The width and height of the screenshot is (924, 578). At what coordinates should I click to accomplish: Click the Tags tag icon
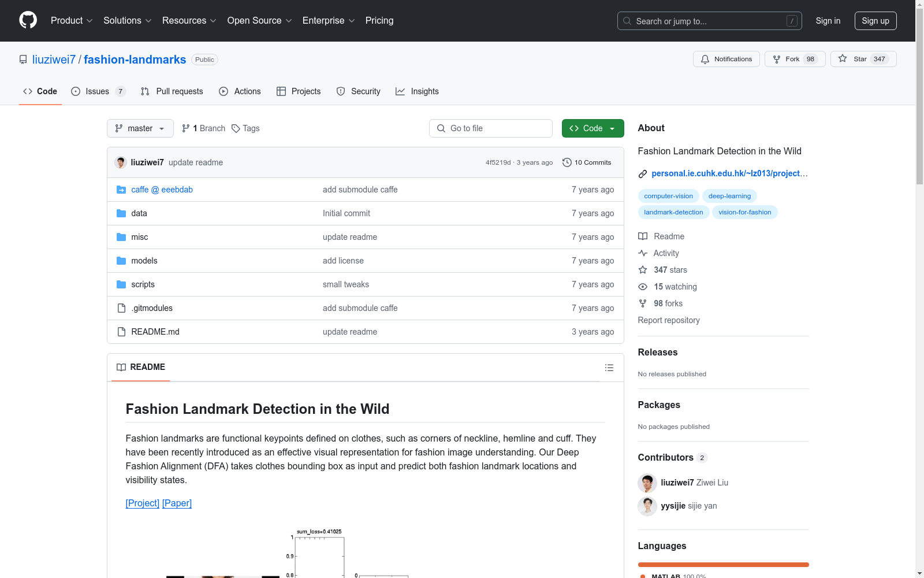coord(236,128)
